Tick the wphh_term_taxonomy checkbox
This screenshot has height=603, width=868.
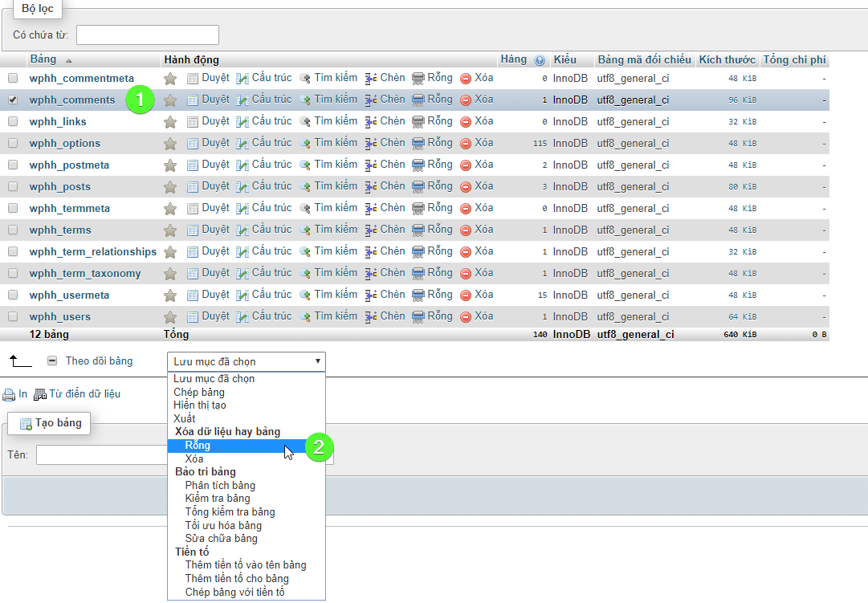pos(13,274)
